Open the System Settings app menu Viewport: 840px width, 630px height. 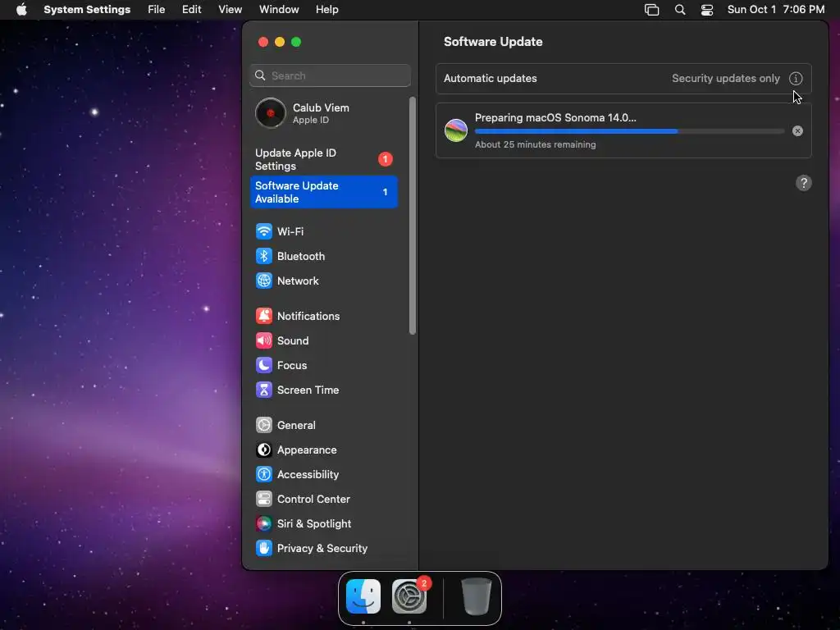click(87, 10)
